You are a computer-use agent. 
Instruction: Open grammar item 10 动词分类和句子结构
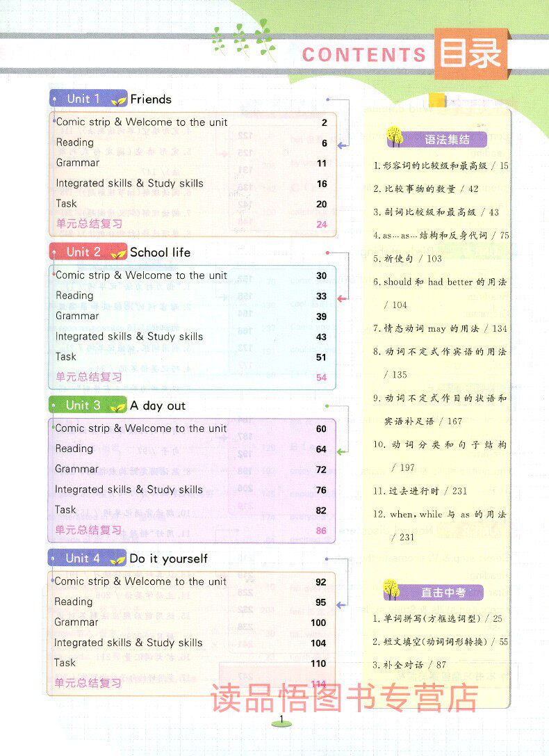point(440,456)
